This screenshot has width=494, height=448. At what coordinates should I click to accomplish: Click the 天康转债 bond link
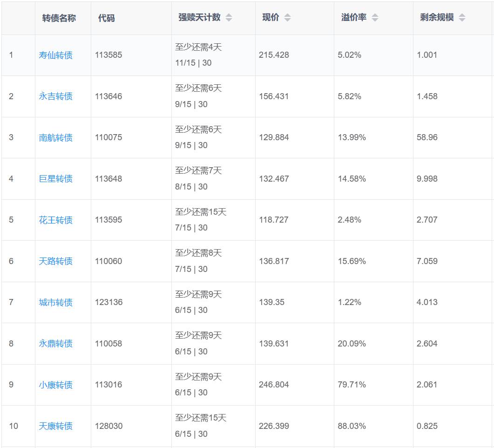click(56, 426)
